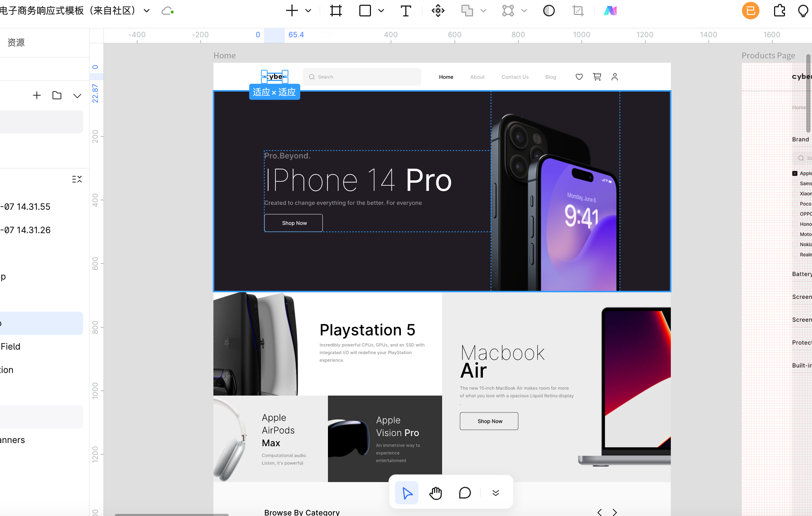Expand the bottom toolbar double chevron
Image resolution: width=812 pixels, height=516 pixels.
click(x=495, y=493)
